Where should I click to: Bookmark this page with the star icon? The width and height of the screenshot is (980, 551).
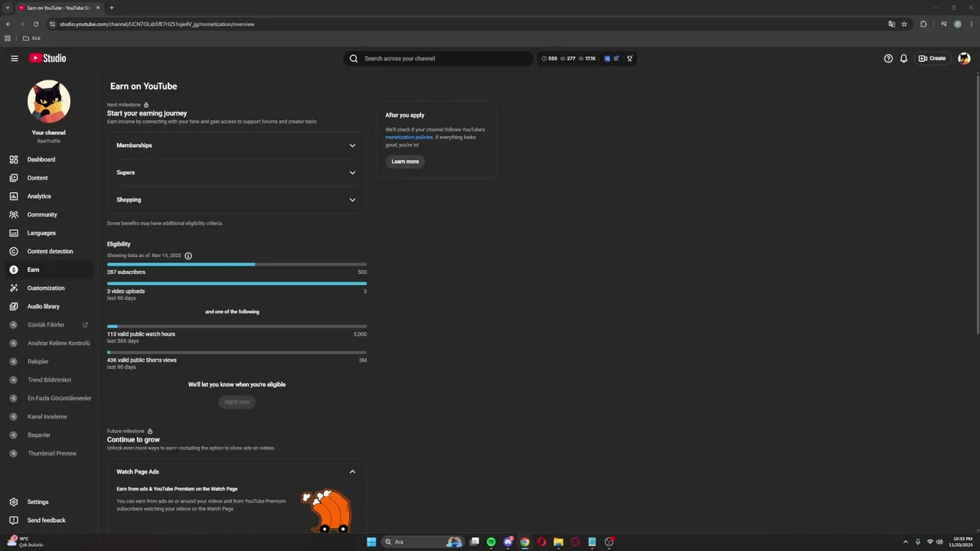tap(904, 24)
